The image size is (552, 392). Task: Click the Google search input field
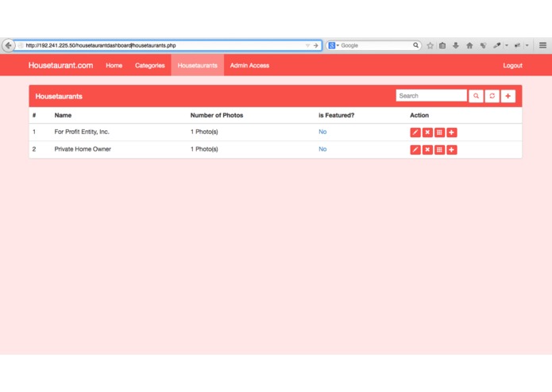(376, 45)
